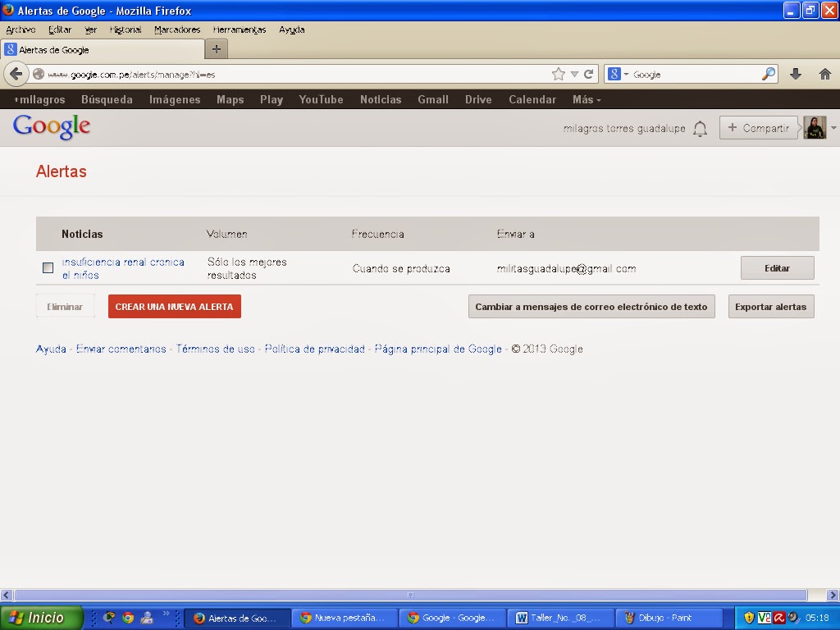Open the Archivo menu
This screenshot has width=840, height=630.
coord(21,30)
